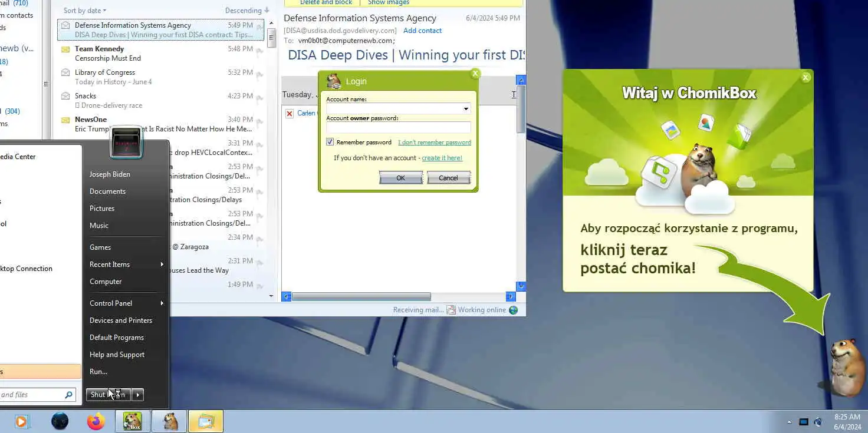Open Music from Start menu
The width and height of the screenshot is (868, 433).
click(99, 226)
